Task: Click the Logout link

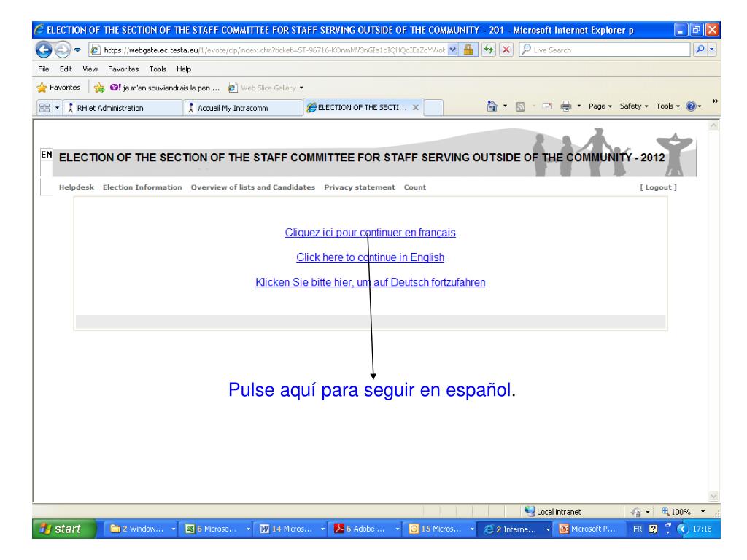Action: tap(659, 187)
